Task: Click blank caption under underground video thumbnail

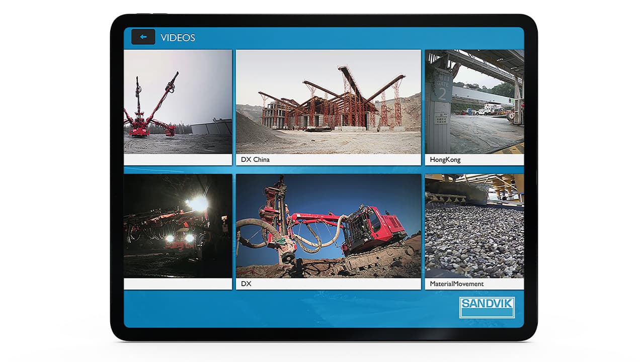Action: (x=178, y=284)
